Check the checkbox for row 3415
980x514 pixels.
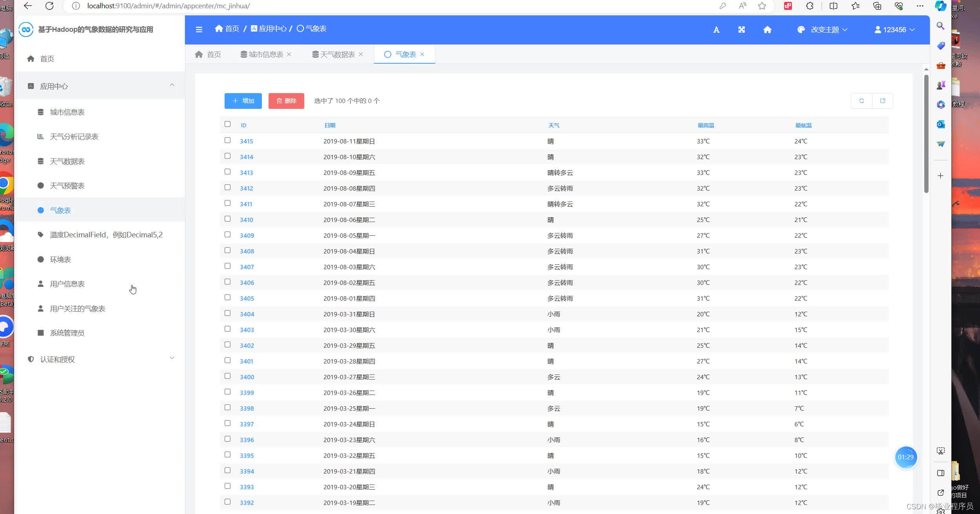[227, 140]
